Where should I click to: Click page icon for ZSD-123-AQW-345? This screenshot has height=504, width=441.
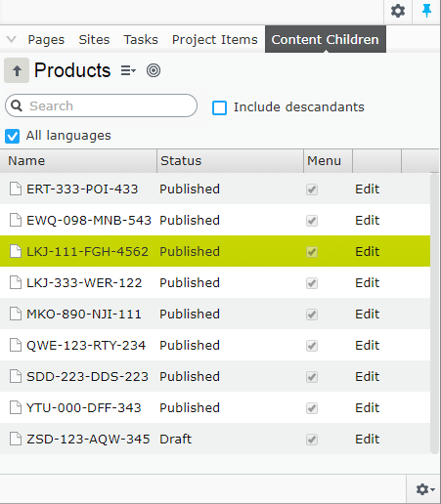pos(16,439)
